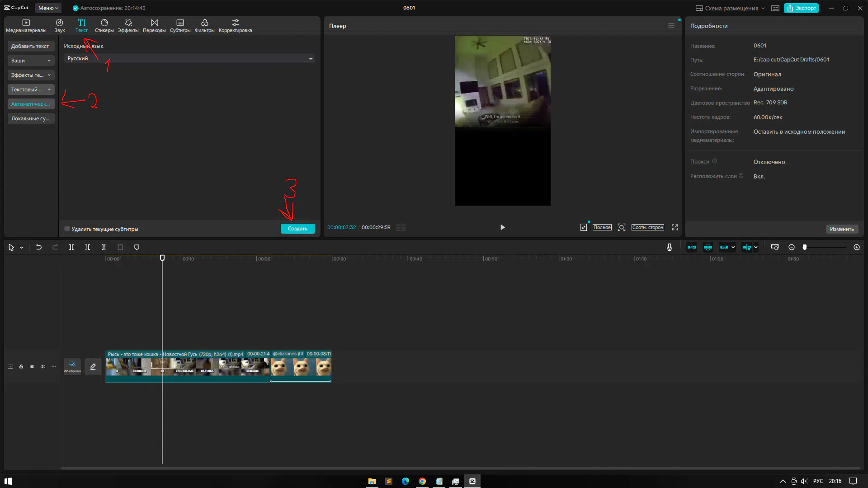Expand the Меню dropdown
This screenshot has height=488, width=868.
coord(48,8)
